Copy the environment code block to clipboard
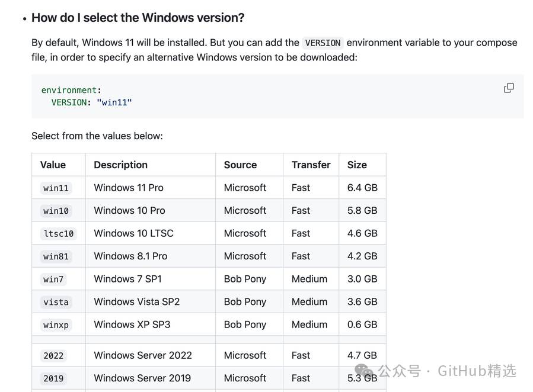533x392 pixels. point(509,88)
